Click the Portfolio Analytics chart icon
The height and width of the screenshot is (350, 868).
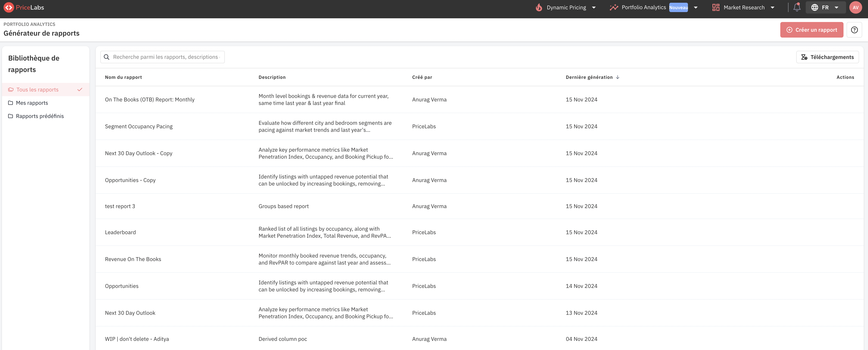pos(614,7)
